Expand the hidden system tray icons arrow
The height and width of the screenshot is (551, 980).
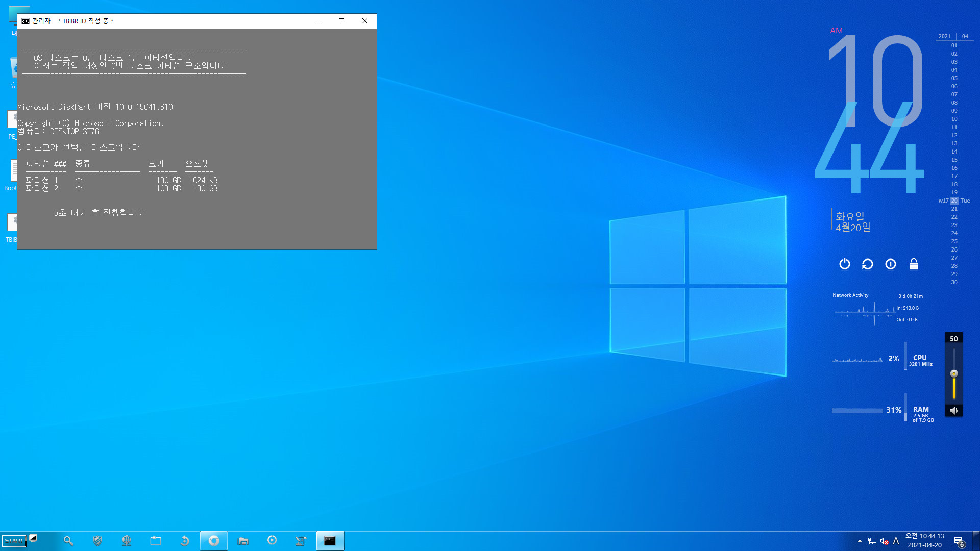[860, 541]
